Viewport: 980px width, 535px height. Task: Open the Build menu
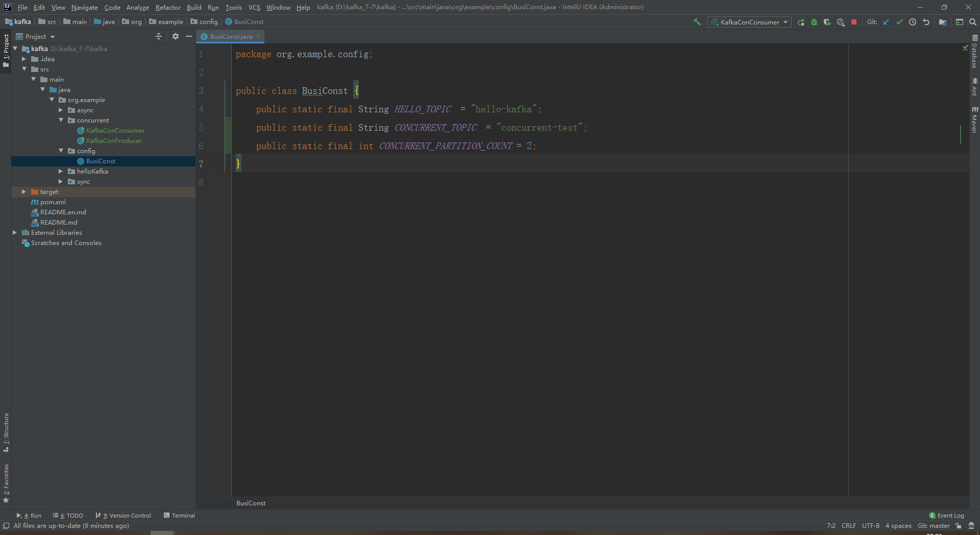tap(194, 7)
